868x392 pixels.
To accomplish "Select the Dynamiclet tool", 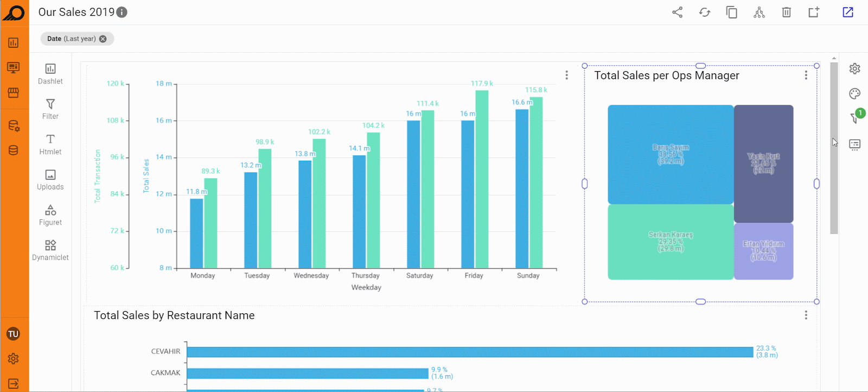I will point(50,250).
